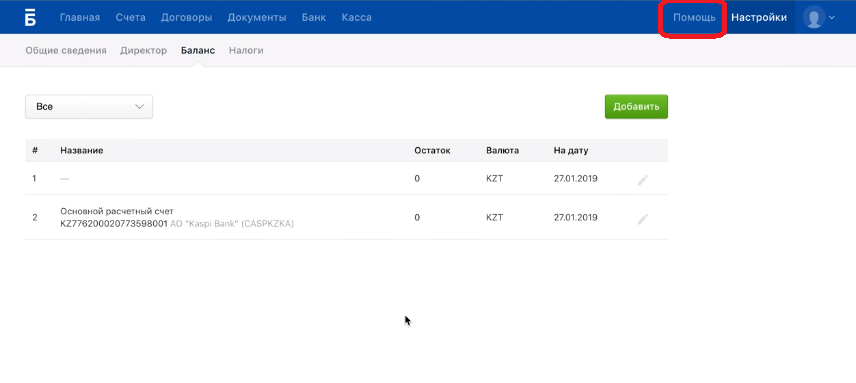Screen dimensions: 856x383
Task: Switch to the Банк section
Action: [x=314, y=17]
